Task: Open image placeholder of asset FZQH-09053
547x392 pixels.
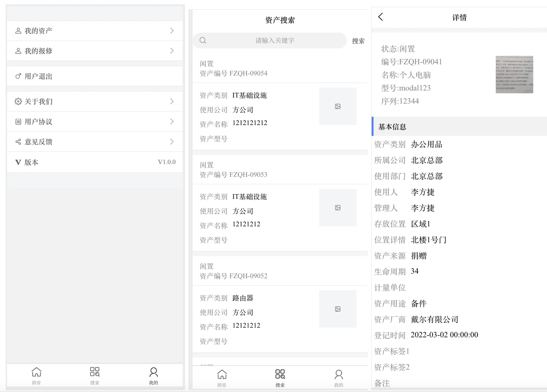Action: coord(338,208)
